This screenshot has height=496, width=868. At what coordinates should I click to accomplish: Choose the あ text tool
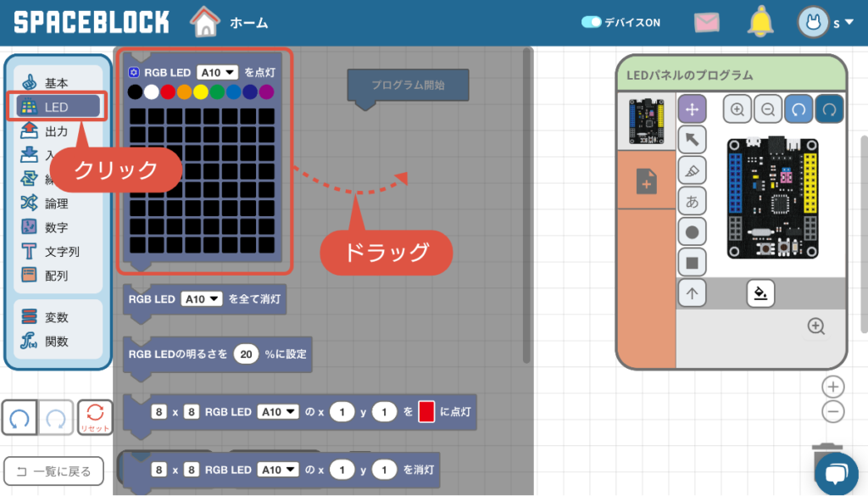coord(693,201)
